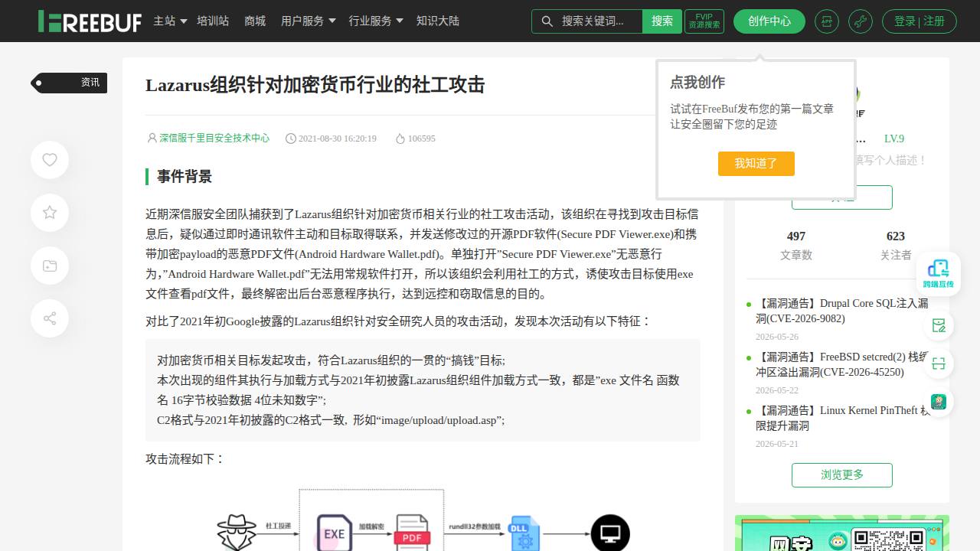Click the attack flow diagram image
This screenshot has width=980, height=551.
tap(423, 520)
